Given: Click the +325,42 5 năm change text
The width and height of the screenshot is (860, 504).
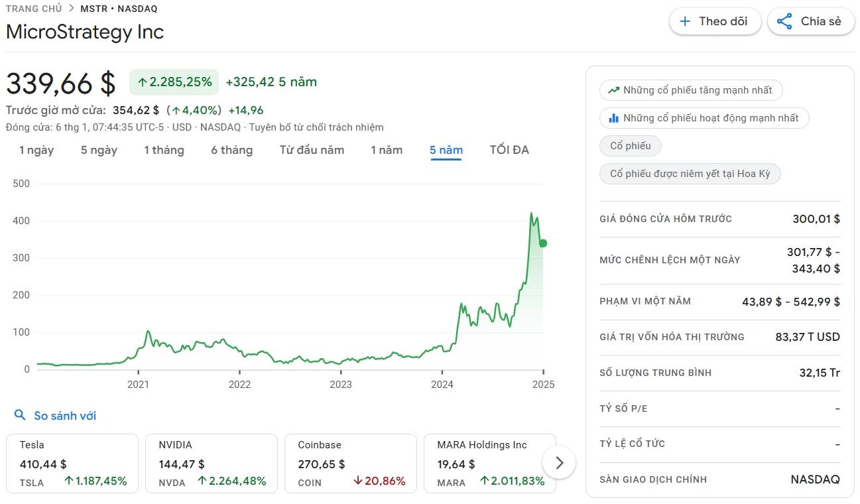Looking at the screenshot, I should pos(271,82).
